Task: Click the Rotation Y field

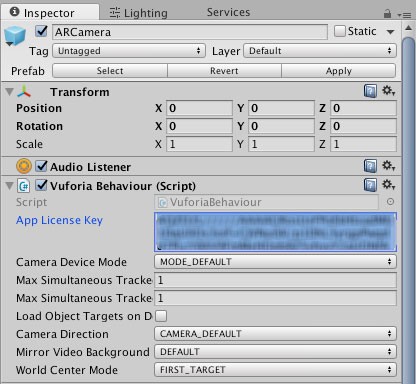Action: pos(281,126)
